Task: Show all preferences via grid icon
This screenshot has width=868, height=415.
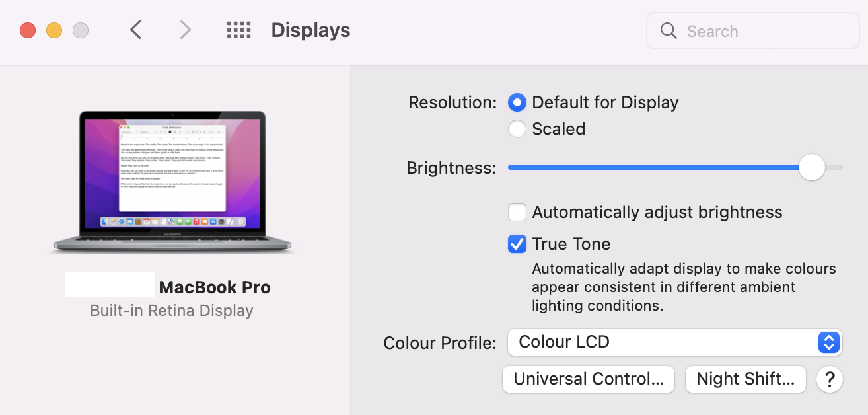Action: pyautogui.click(x=238, y=30)
